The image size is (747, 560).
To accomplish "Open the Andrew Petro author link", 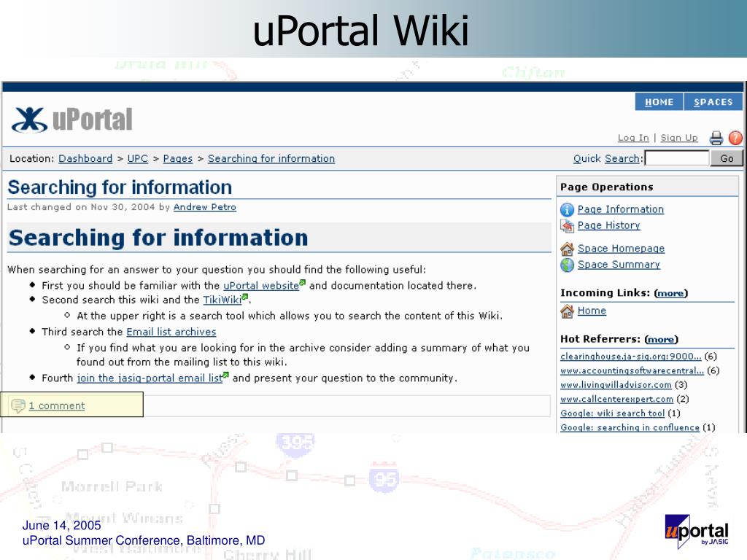I will tap(205, 207).
